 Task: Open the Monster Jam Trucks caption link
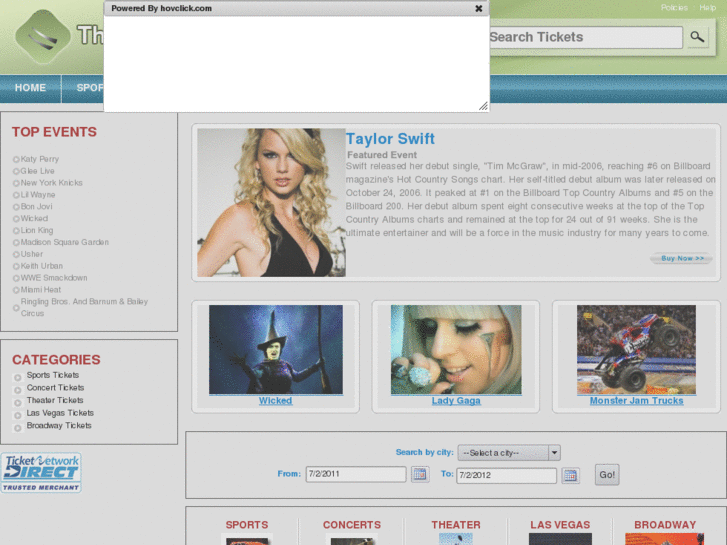pyautogui.click(x=636, y=400)
